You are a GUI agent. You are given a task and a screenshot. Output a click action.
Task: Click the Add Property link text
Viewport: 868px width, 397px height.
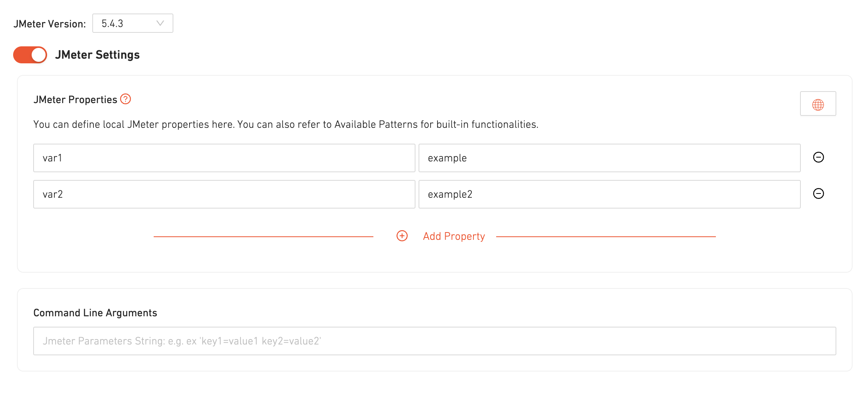[x=454, y=236]
